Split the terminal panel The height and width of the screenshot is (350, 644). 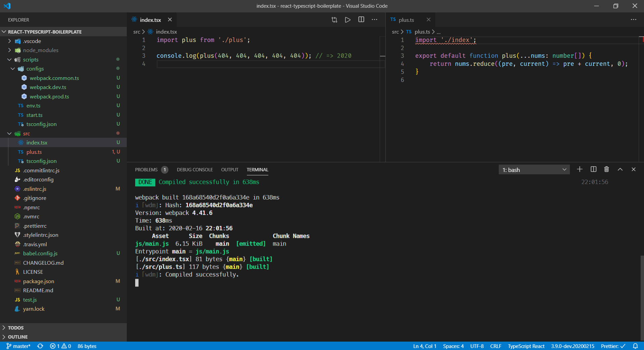593,169
